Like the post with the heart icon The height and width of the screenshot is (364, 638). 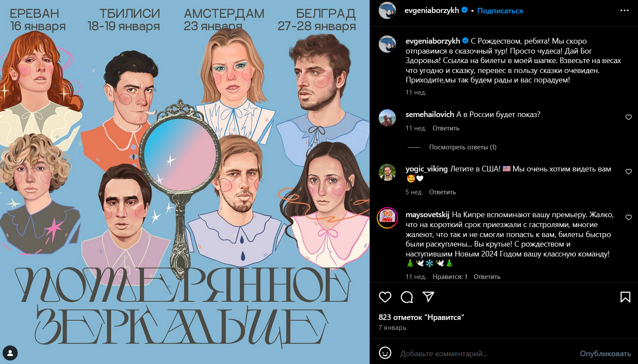point(385,297)
